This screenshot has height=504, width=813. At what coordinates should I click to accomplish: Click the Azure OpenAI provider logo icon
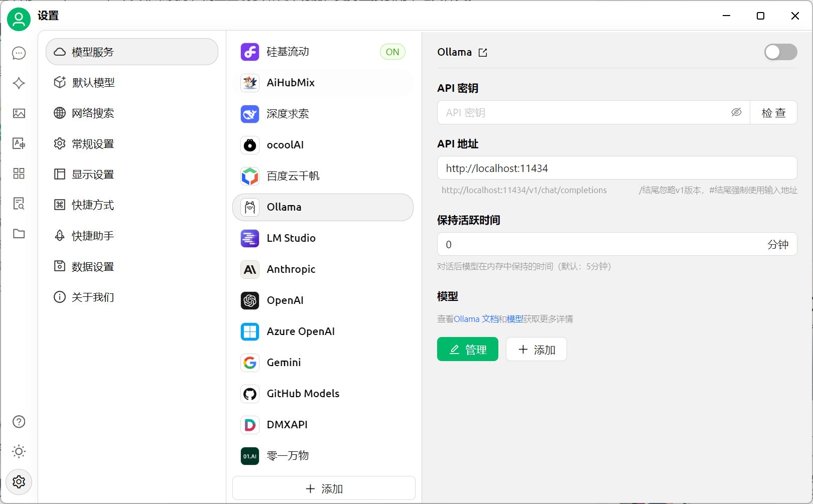pyautogui.click(x=250, y=331)
